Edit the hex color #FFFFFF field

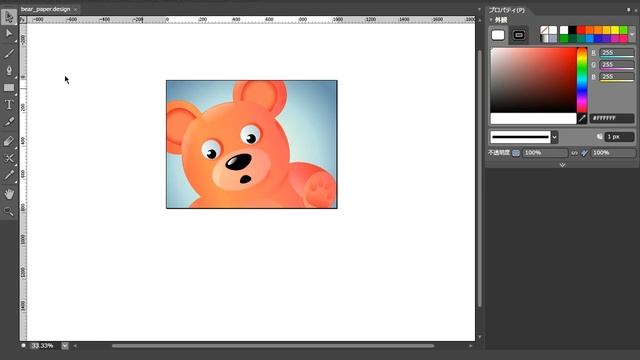click(612, 118)
